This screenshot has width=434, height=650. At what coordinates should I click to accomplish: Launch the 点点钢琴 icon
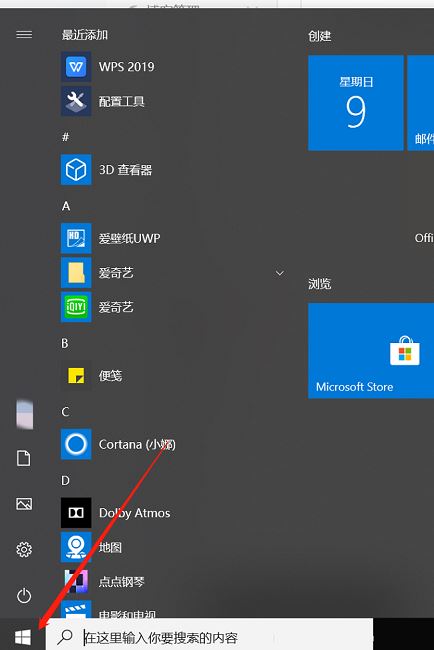76,582
